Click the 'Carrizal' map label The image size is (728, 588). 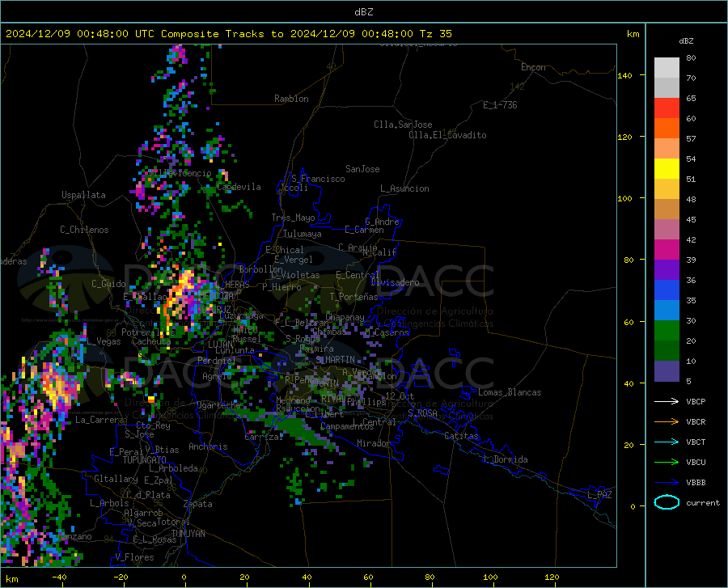(264, 437)
